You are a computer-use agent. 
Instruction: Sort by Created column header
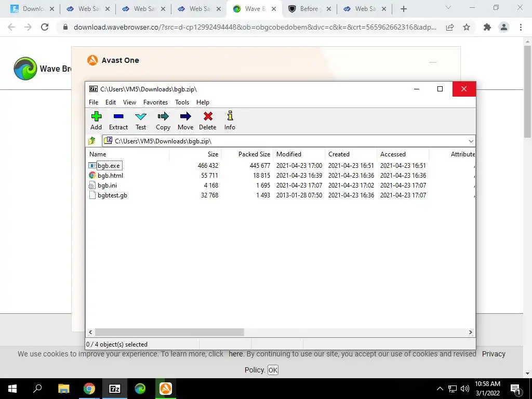[351, 154]
